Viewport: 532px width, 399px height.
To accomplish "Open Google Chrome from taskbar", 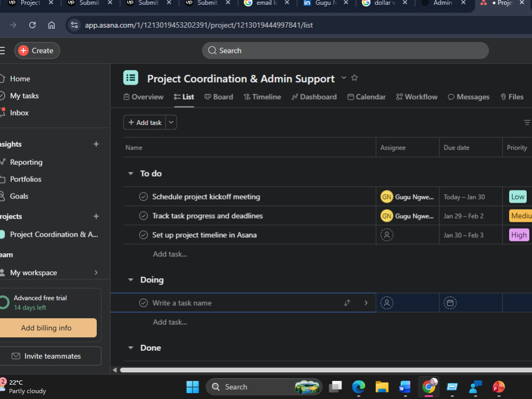I will [x=429, y=386].
